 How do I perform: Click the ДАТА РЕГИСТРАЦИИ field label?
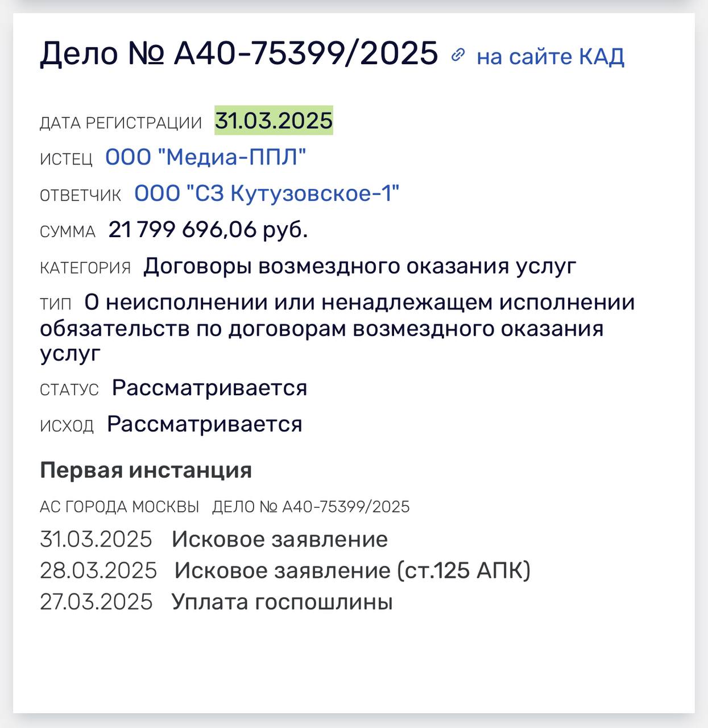coord(121,123)
